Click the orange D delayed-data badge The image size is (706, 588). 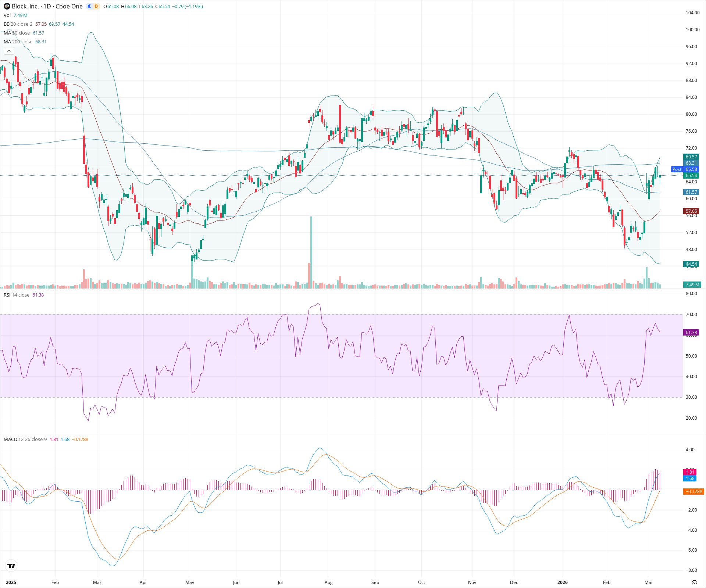pyautogui.click(x=96, y=6)
